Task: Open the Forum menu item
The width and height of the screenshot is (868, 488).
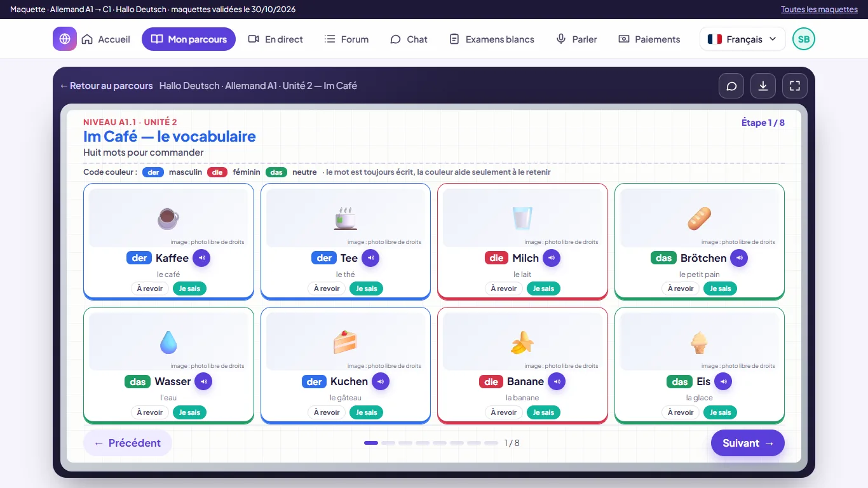Action: (346, 39)
